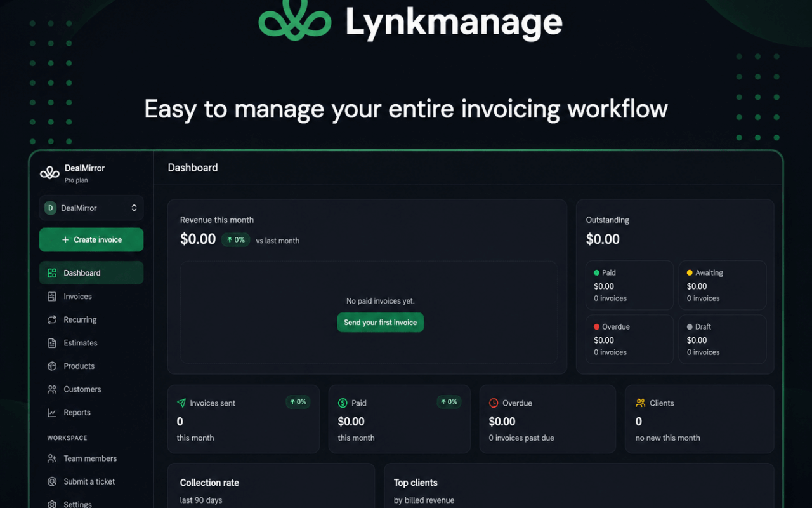The image size is (812, 508).
Task: Click Send your first invoice button
Action: coord(380,323)
